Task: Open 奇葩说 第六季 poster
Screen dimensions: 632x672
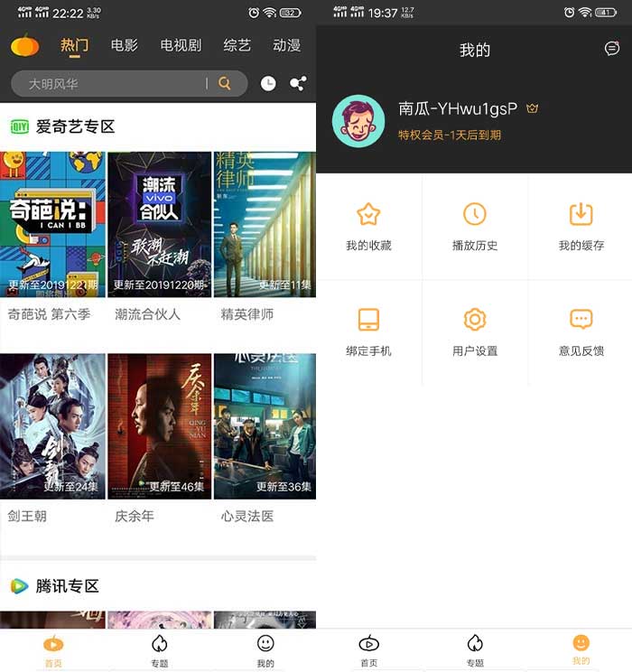Action: tap(52, 224)
